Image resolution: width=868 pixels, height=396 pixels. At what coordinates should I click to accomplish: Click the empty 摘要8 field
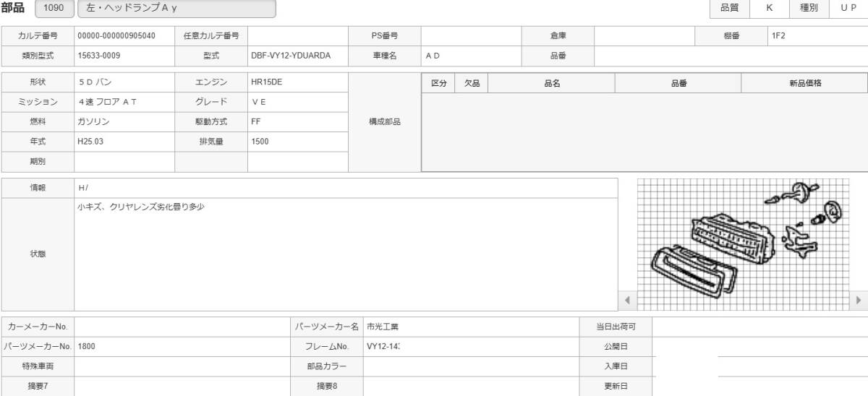click(x=472, y=386)
